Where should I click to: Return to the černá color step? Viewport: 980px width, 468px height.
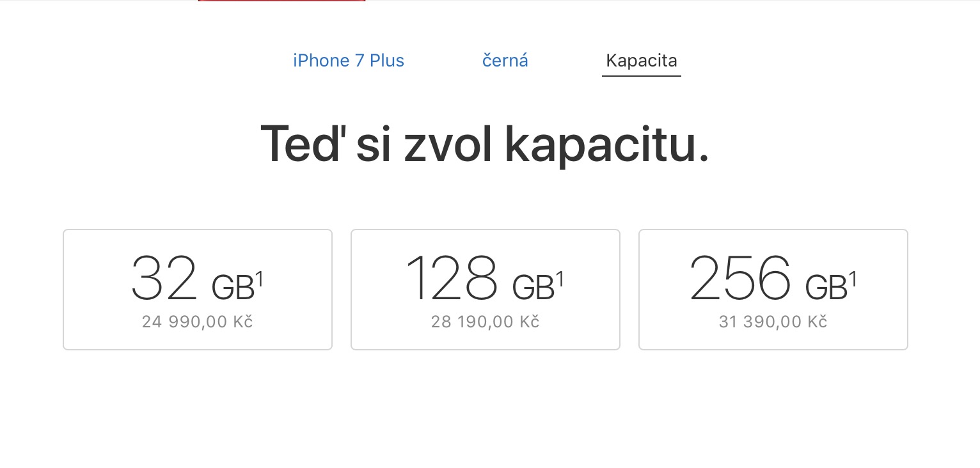coord(505,61)
